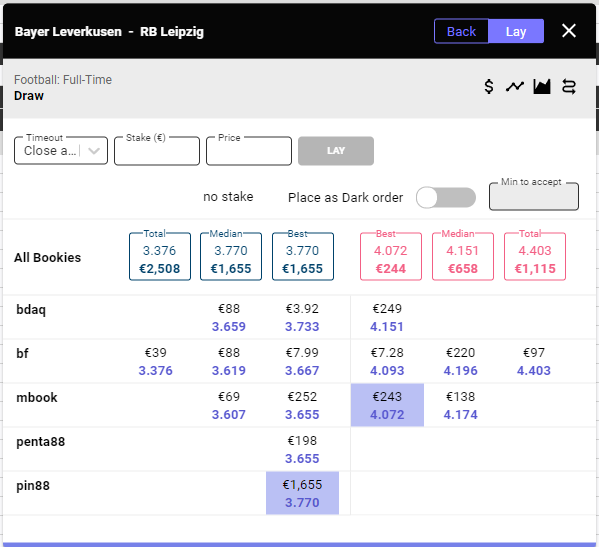This screenshot has width=599, height=547.
Task: Click mbook price 3.607
Action: (229, 414)
